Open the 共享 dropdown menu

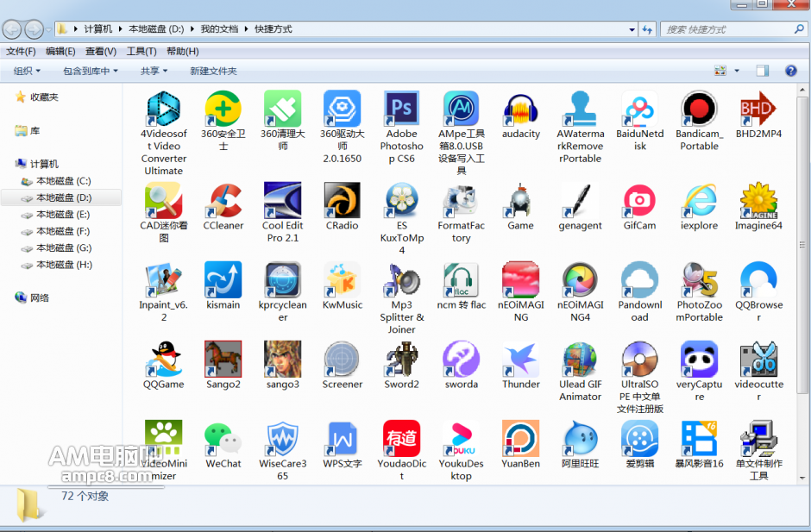tap(154, 71)
